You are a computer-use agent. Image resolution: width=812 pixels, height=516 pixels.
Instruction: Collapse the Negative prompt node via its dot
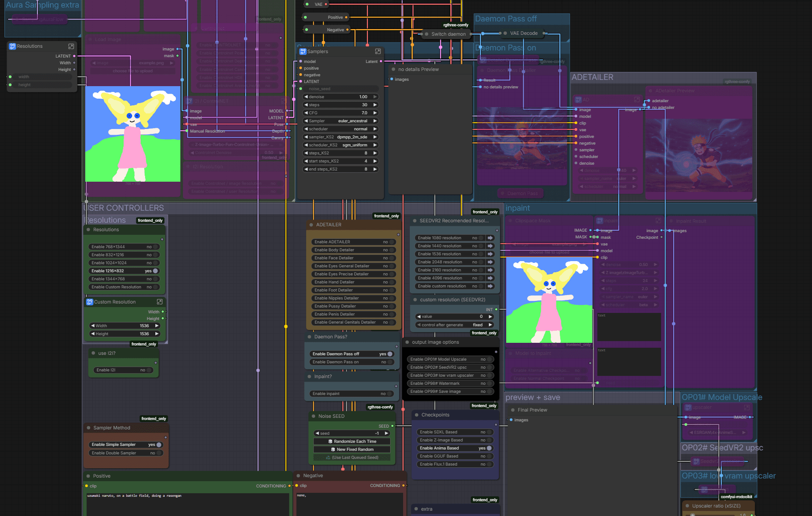click(x=298, y=475)
